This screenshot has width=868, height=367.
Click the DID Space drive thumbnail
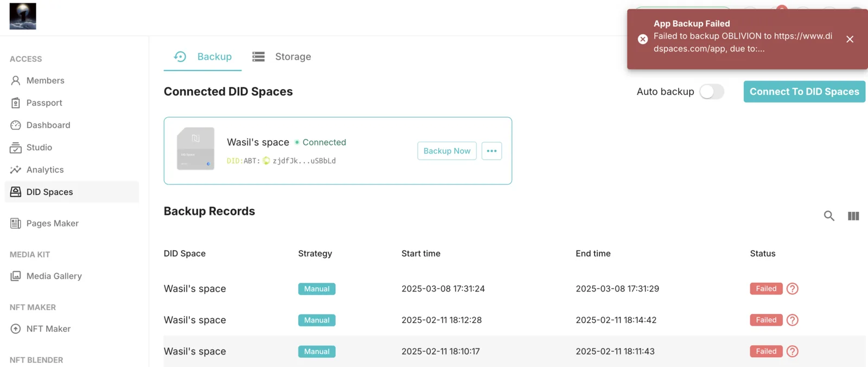point(196,149)
